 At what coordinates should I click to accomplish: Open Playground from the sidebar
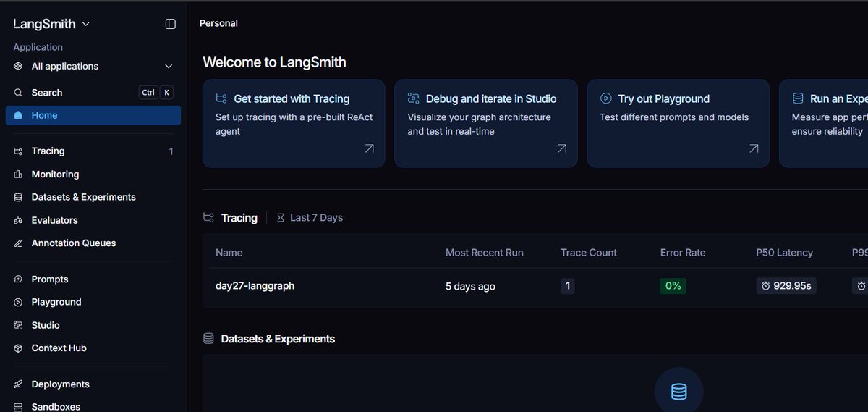93,302
